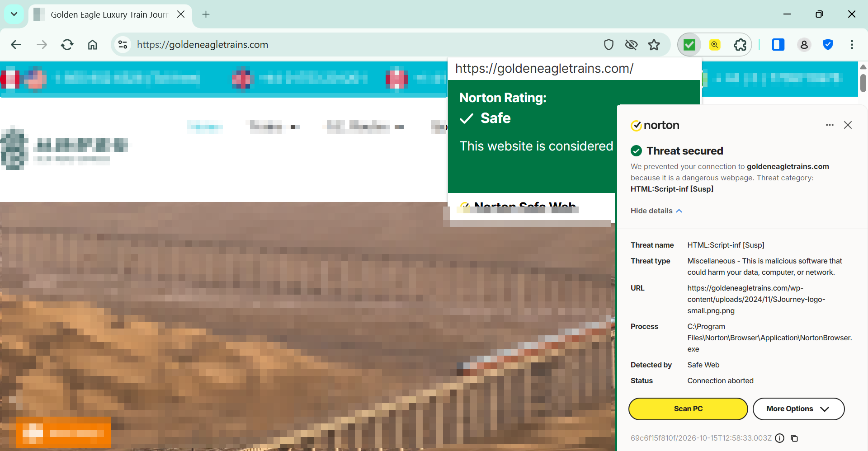868x451 pixels.
Task: Click the orange button at page bottom-left
Action: (x=63, y=432)
